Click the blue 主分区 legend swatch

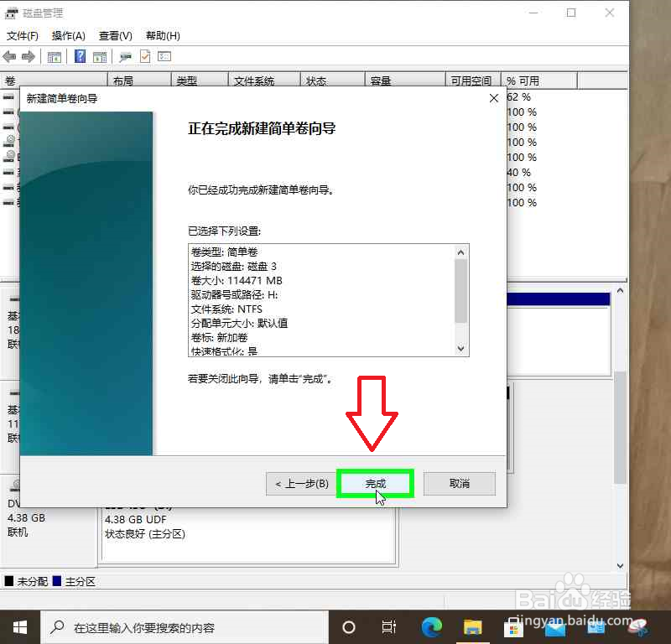click(57, 581)
